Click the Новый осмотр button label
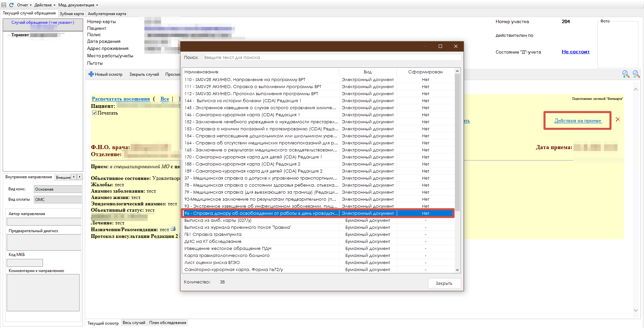644x328 pixels. pyautogui.click(x=109, y=74)
